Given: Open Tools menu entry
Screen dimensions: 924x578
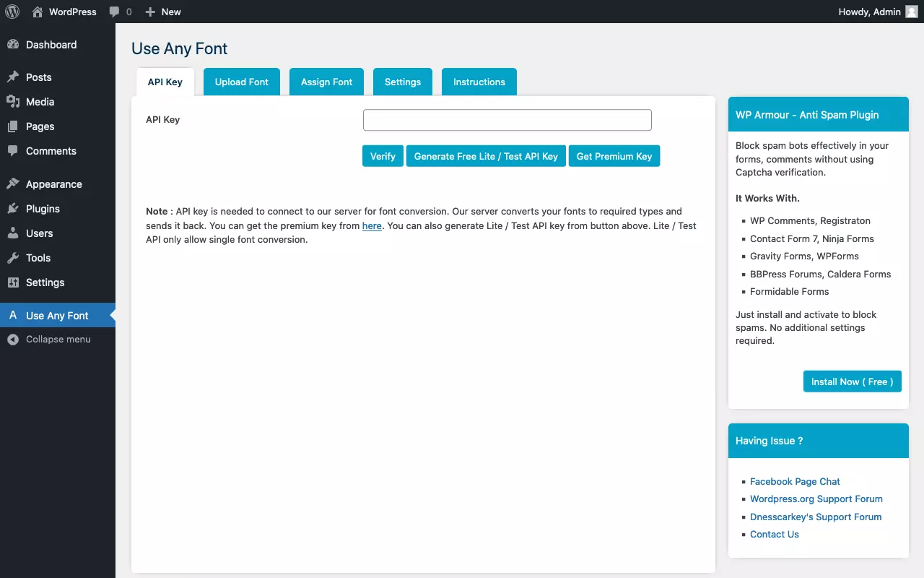Looking at the screenshot, I should pos(58,258).
